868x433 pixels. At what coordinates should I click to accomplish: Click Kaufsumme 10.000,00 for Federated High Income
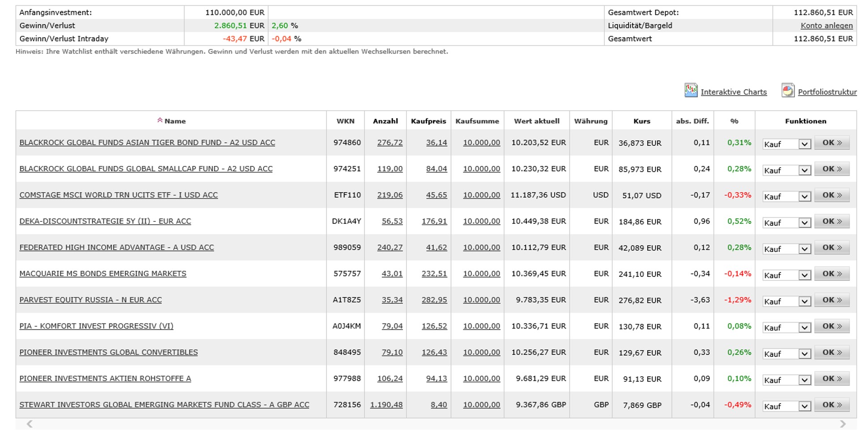tap(481, 247)
